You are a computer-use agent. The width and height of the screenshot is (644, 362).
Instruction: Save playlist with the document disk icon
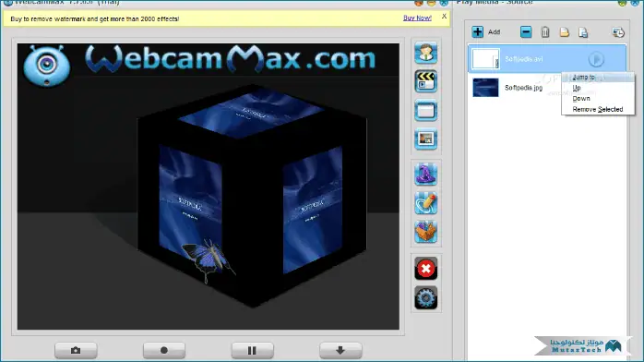coord(583,32)
